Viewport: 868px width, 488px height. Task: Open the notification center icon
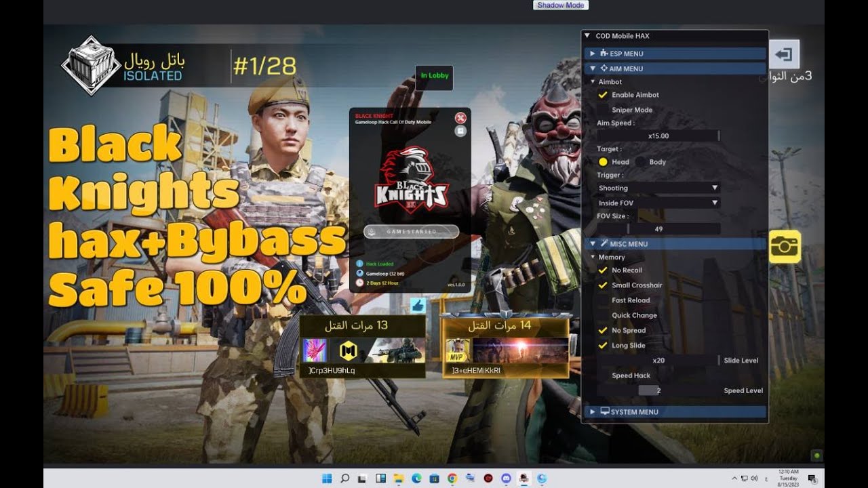tap(812, 479)
